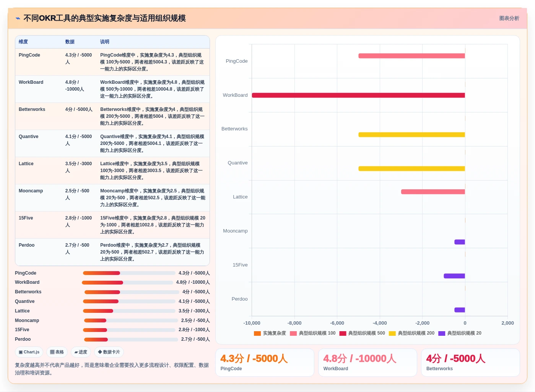Click the yellow legend swatch for scale 200
The height and width of the screenshot is (392, 535).
pyautogui.click(x=392, y=333)
